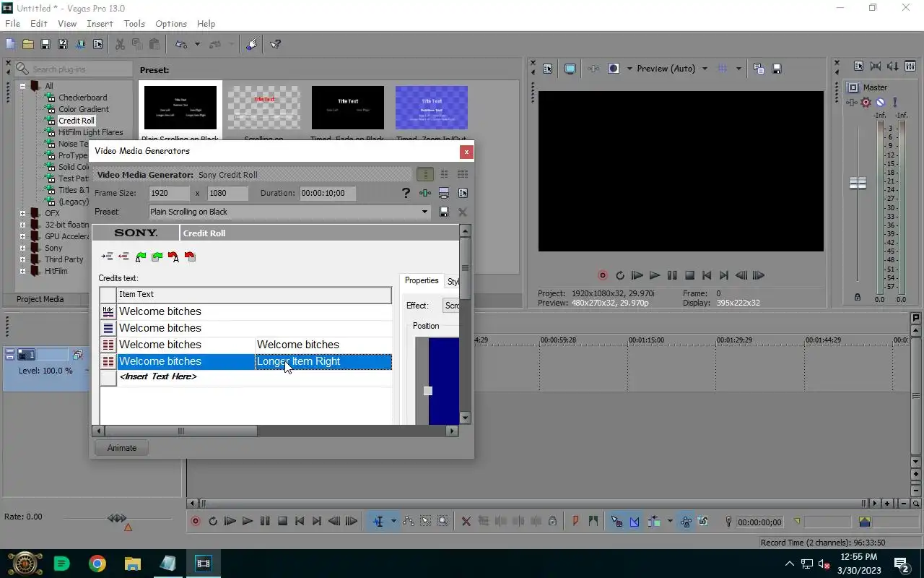Toggle Ignore Event Grouping in timeline toolbar
The image size is (924, 578).
[703, 521]
